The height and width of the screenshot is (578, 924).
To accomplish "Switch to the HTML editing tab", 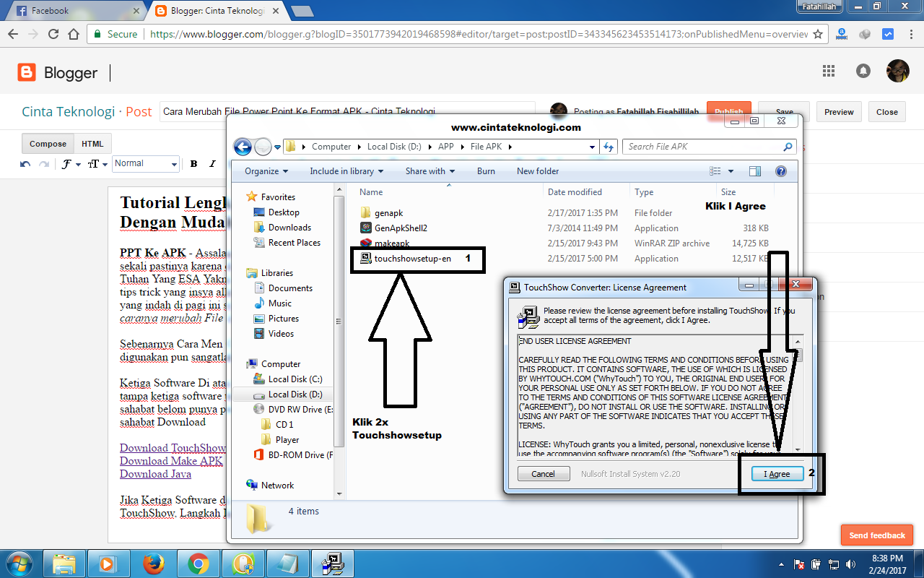I will click(92, 143).
